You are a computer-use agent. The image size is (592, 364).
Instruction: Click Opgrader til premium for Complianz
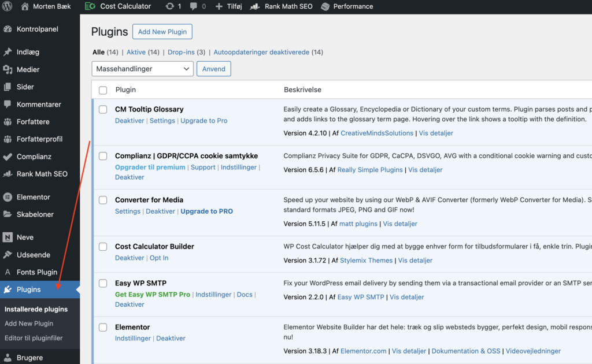[x=150, y=167]
